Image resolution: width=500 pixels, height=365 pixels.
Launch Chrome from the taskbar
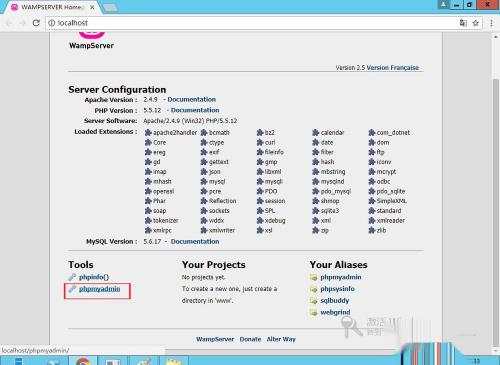point(83,361)
